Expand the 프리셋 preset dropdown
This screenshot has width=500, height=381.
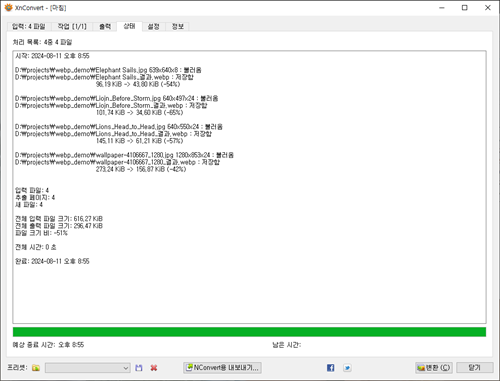click(88, 368)
